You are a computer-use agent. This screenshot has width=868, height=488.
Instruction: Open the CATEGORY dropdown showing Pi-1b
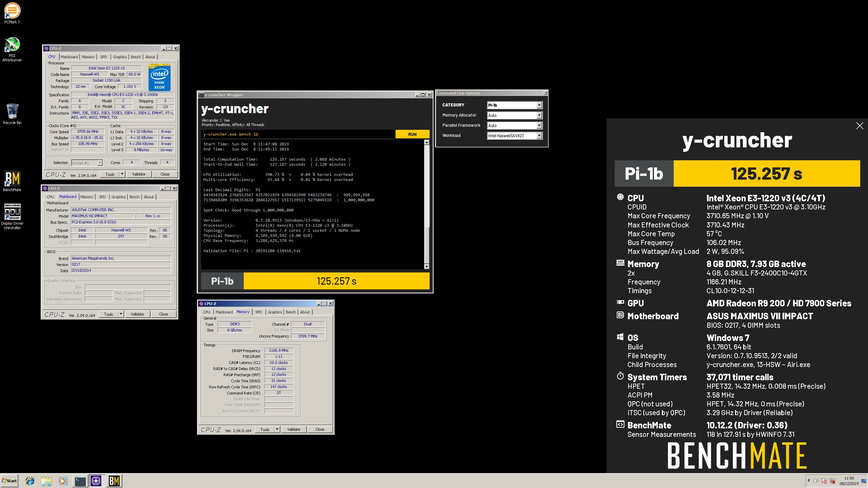point(515,105)
